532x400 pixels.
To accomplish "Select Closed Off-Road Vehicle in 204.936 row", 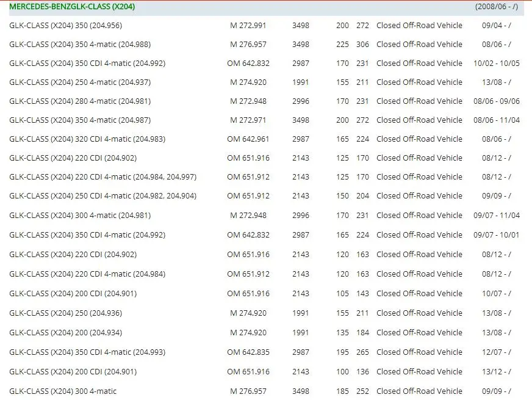I will pyautogui.click(x=419, y=313).
